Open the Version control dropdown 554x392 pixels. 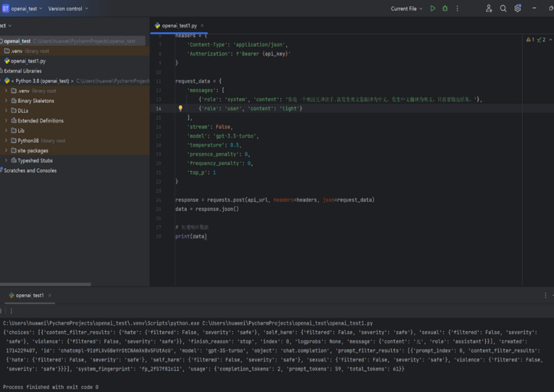click(x=68, y=9)
